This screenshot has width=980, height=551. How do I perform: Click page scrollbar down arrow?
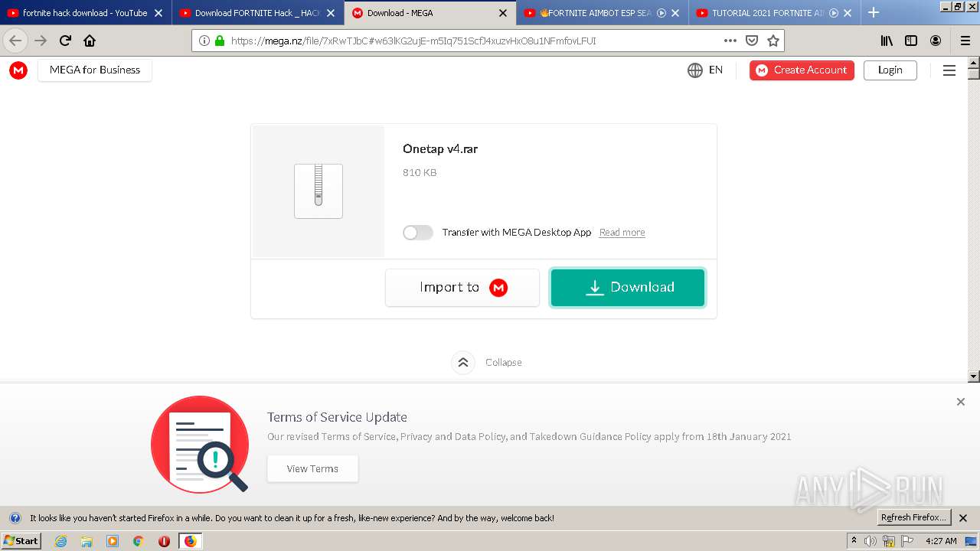tap(974, 376)
